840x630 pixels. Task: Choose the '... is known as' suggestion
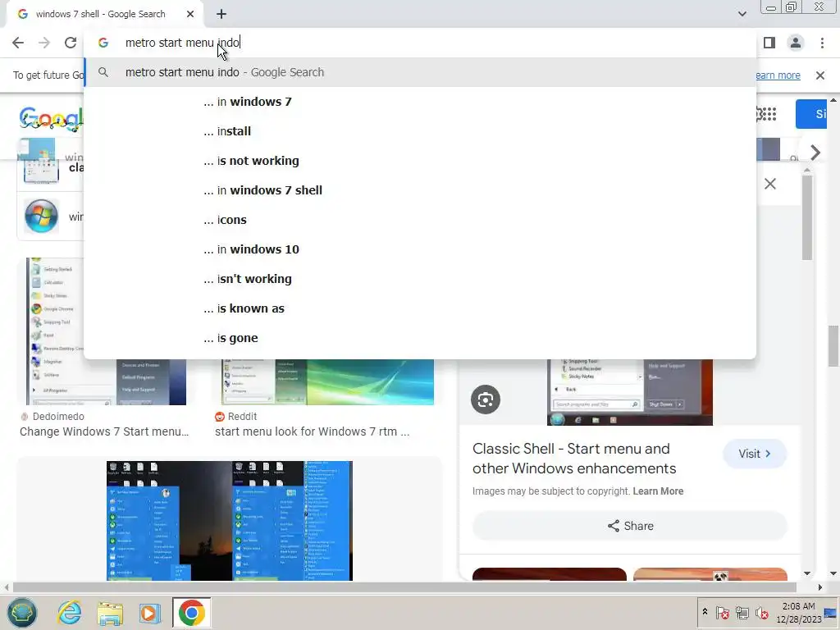click(420, 308)
